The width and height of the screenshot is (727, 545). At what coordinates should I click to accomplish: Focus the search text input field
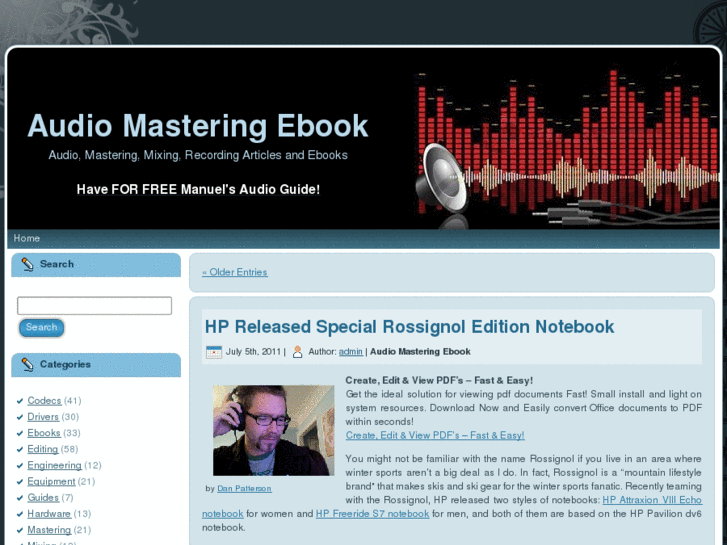coord(94,306)
